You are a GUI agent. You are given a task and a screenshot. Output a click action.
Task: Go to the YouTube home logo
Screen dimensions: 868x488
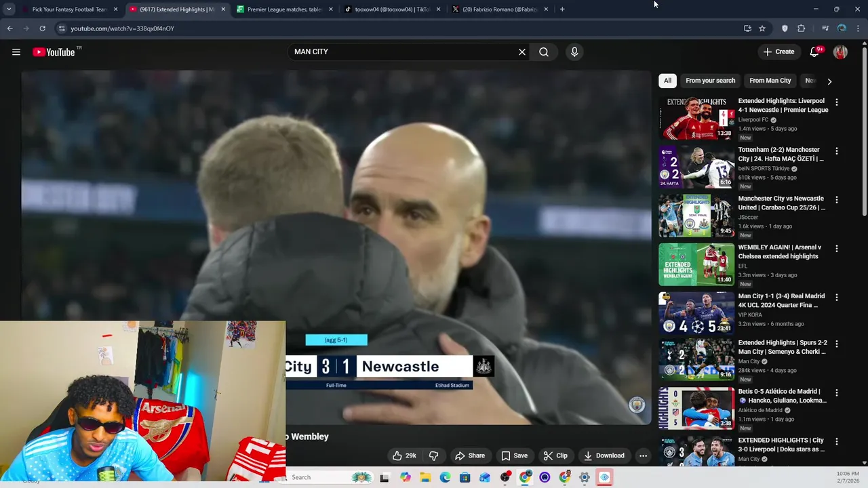54,52
